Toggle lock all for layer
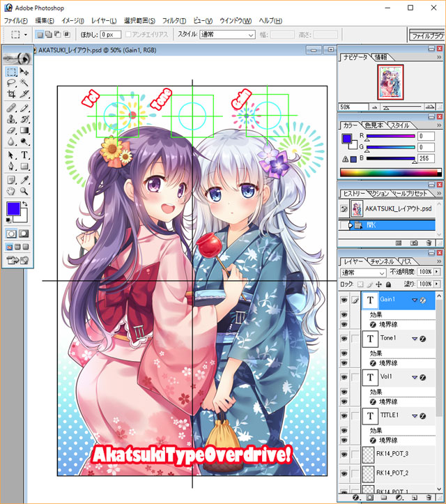This screenshot has height=504, width=446. click(x=388, y=284)
